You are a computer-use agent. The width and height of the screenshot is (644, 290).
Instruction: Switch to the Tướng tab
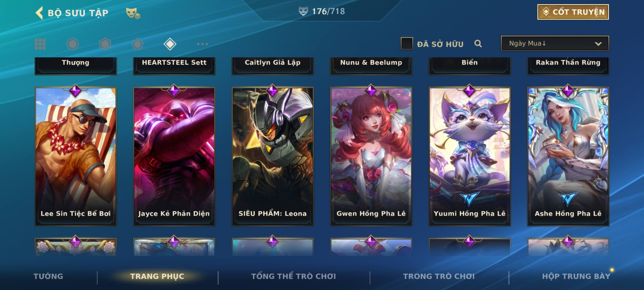coord(48,276)
